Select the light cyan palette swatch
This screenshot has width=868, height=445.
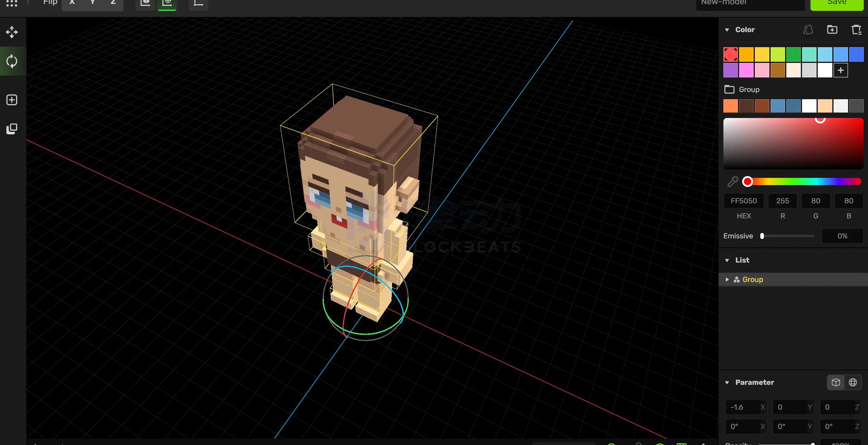coord(825,54)
